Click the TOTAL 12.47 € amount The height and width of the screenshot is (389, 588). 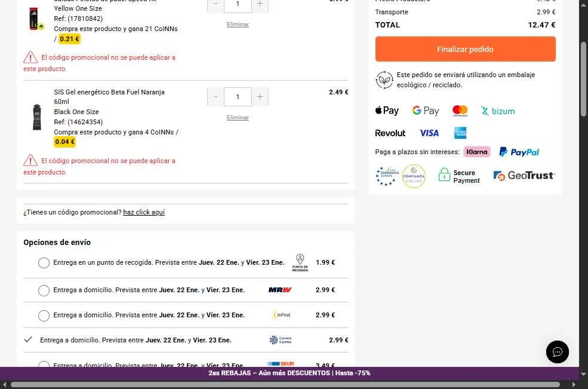[x=541, y=24]
